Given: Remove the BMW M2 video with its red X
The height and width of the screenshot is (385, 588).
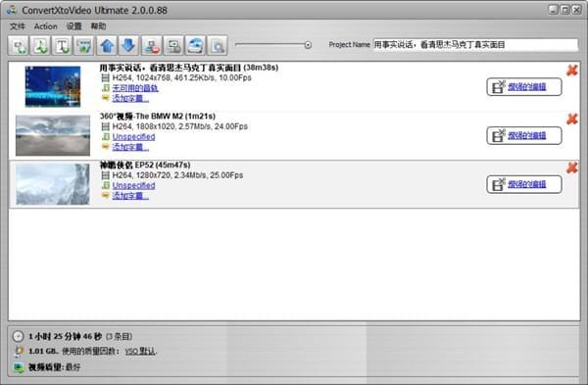Looking at the screenshot, I should [572, 119].
